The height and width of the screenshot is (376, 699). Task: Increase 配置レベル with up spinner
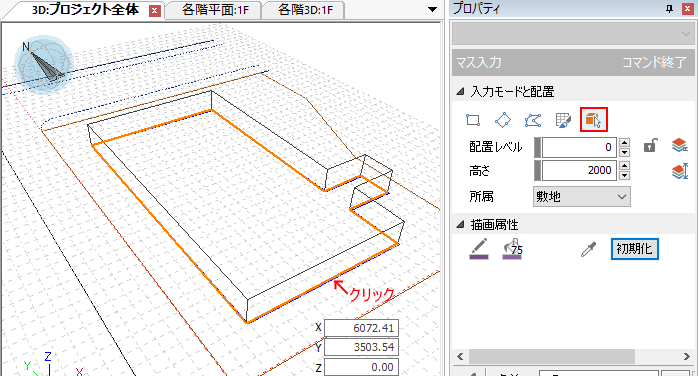pyautogui.click(x=625, y=143)
